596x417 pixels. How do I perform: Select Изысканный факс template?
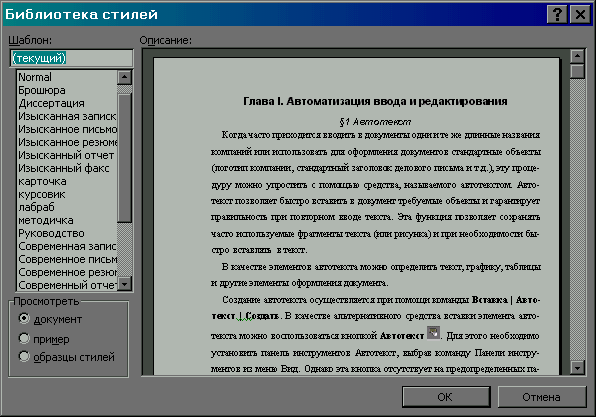64,168
